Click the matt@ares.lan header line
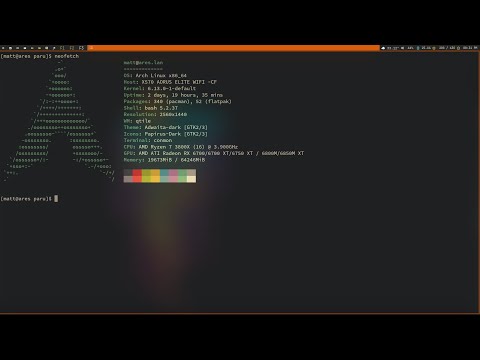The image size is (480, 360). [143, 62]
